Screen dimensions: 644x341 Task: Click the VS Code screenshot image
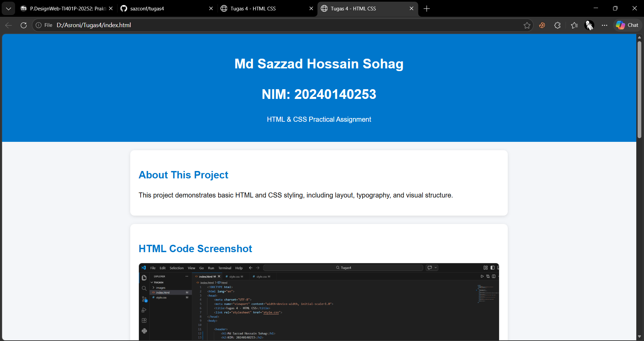(x=319, y=302)
